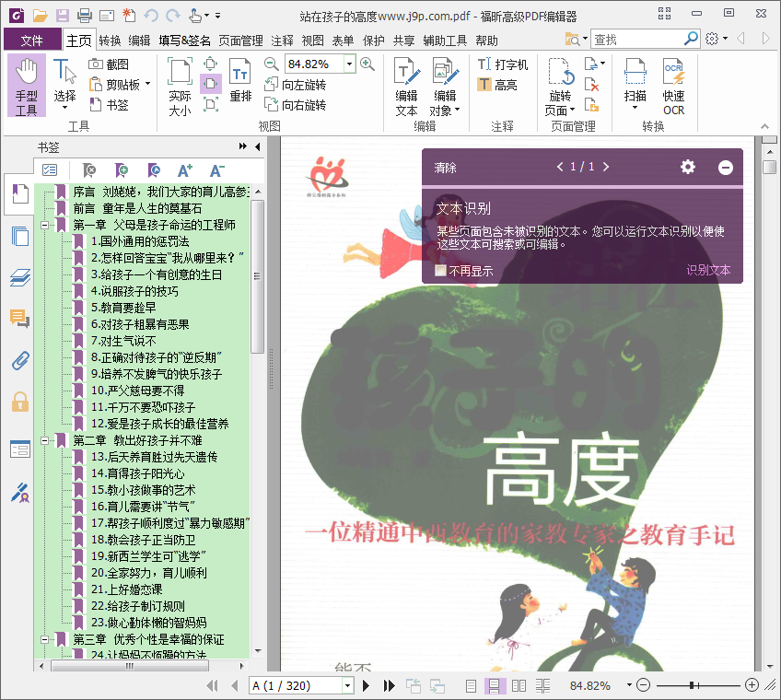Open the Page Management (页面管理) tab
The width and height of the screenshot is (781, 700).
240,41
